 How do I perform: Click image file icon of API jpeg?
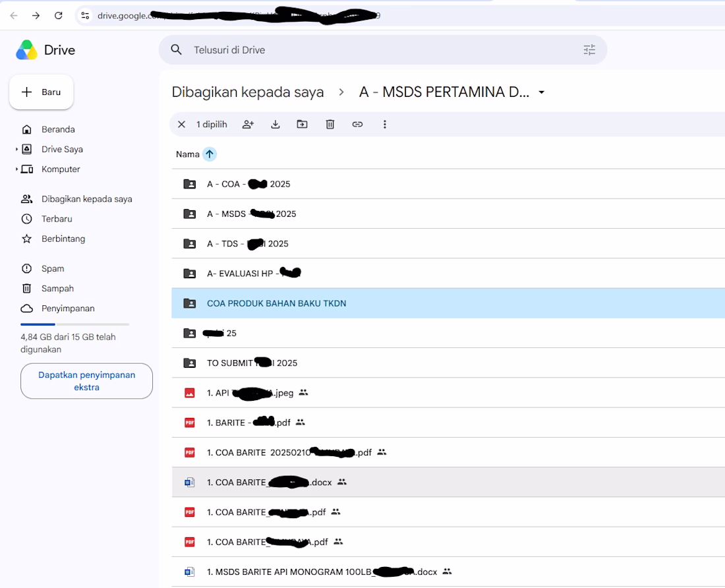pos(190,393)
